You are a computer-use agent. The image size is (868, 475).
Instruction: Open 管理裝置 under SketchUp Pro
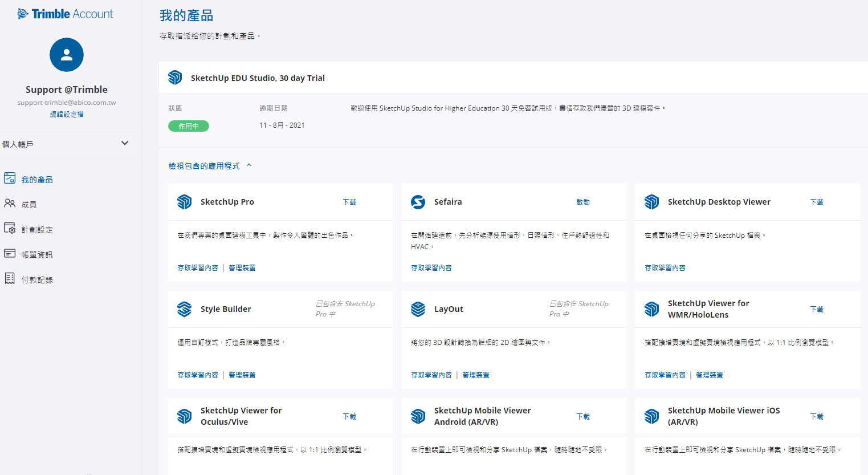(242, 268)
